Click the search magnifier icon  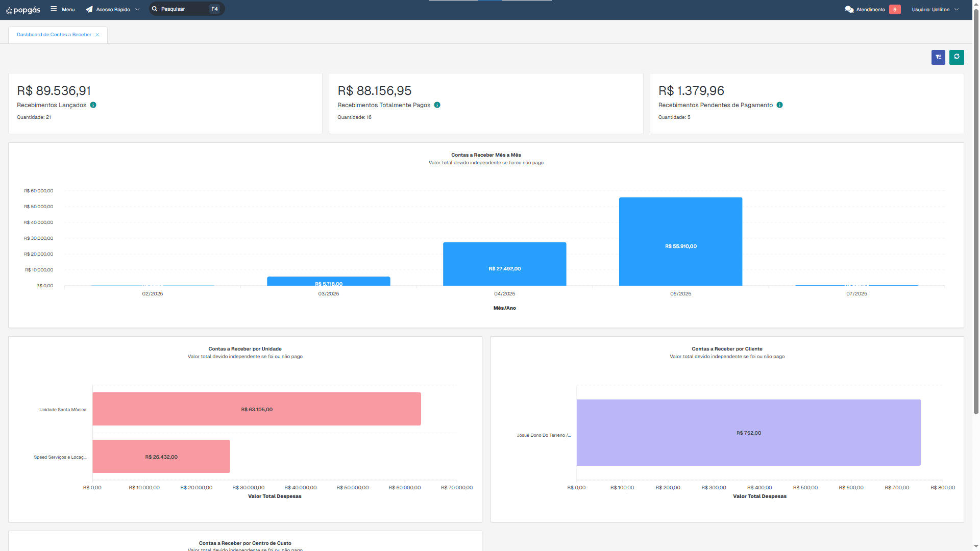coord(155,9)
